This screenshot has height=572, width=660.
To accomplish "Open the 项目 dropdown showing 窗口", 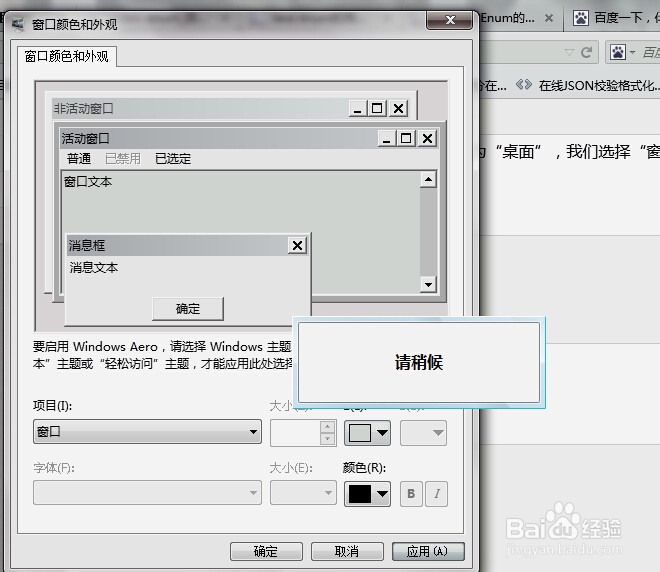I will point(147,431).
